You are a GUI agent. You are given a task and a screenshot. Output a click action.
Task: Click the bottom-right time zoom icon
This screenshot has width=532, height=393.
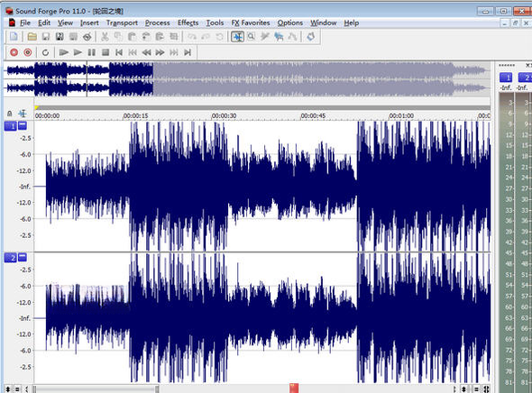tap(487, 389)
